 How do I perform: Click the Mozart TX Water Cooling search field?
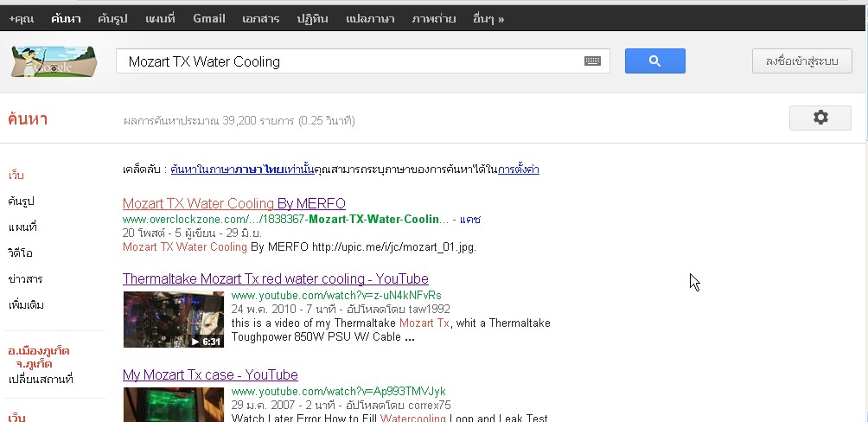(x=362, y=61)
